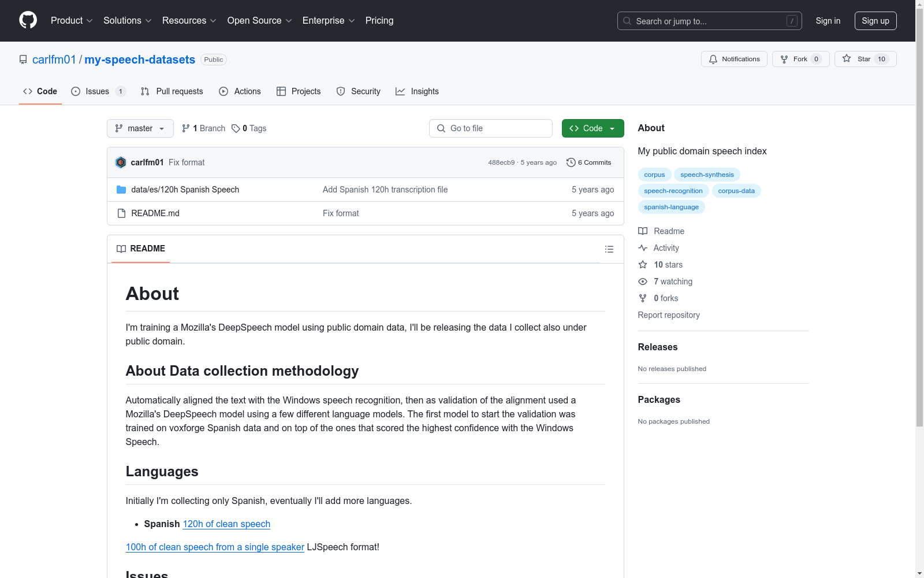Image resolution: width=924 pixels, height=578 pixels.
Task: Open the Projects tab
Action: tap(299, 91)
